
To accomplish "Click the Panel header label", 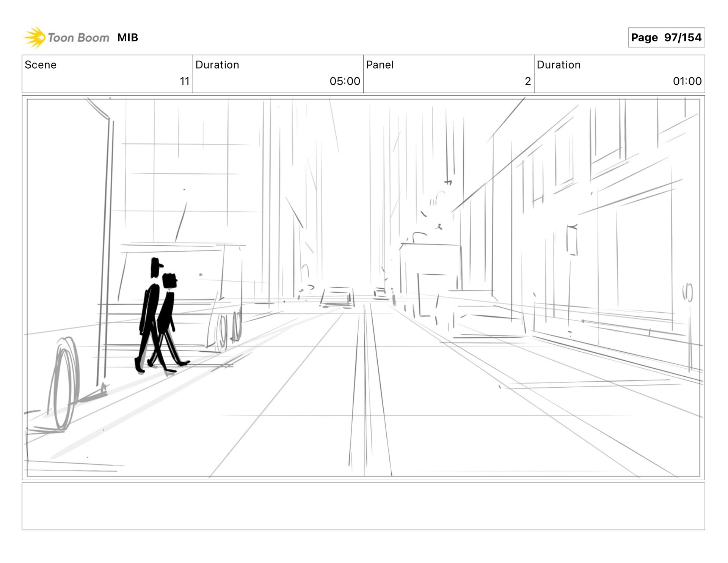I will coord(380,65).
